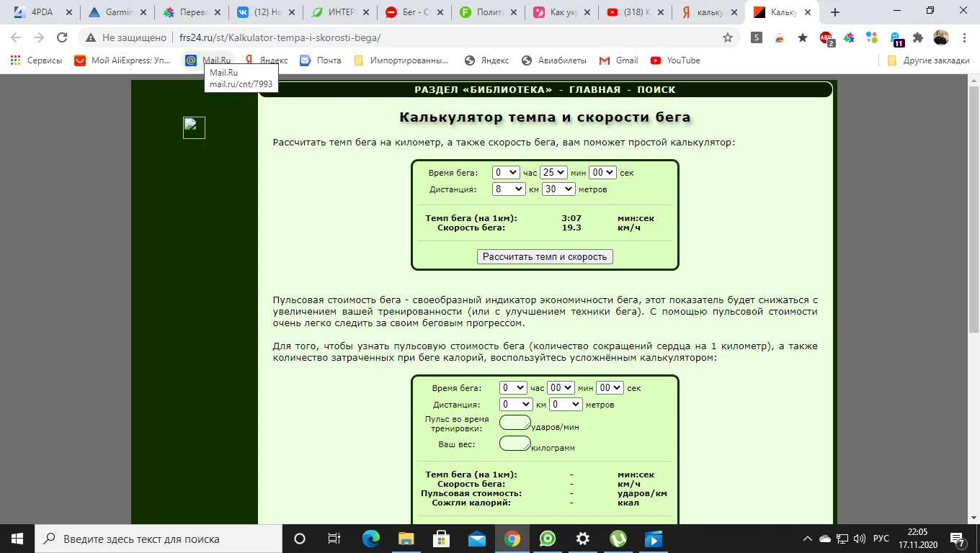The width and height of the screenshot is (980, 553).
Task: Click the colored dots extension icon
Action: pyautogui.click(x=872, y=38)
